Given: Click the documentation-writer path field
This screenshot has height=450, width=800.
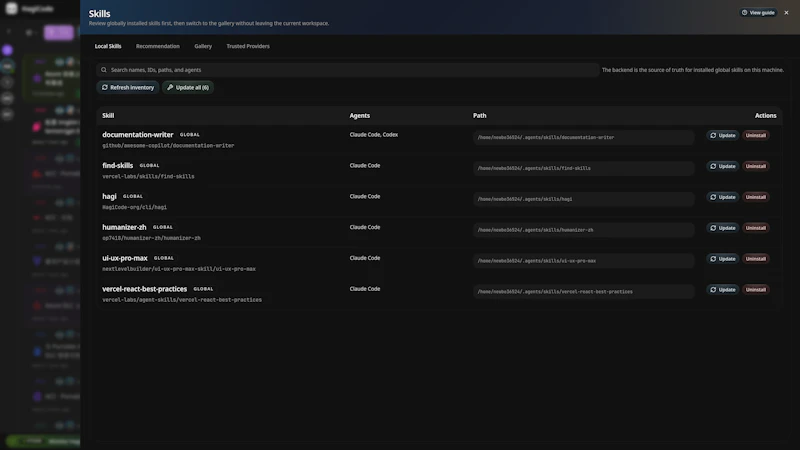Looking at the screenshot, I should click(584, 137).
